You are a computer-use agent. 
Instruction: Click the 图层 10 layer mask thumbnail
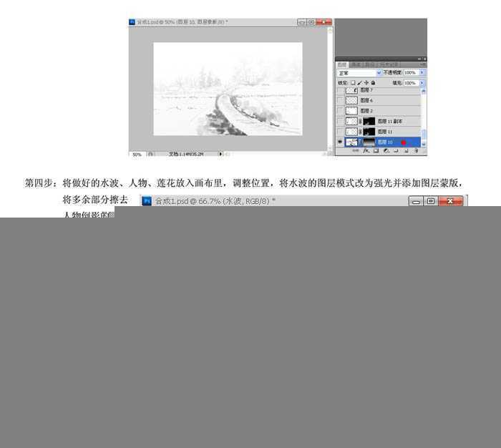(369, 142)
